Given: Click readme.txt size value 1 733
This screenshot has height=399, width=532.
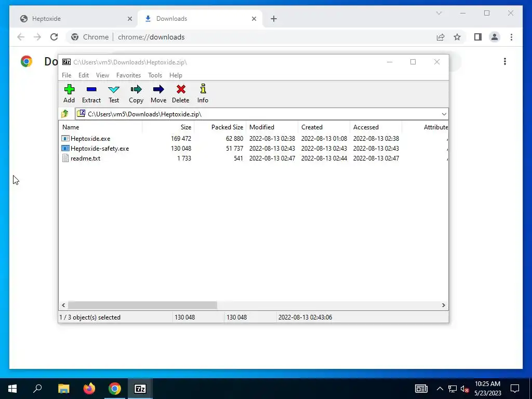Looking at the screenshot, I should point(184,158).
